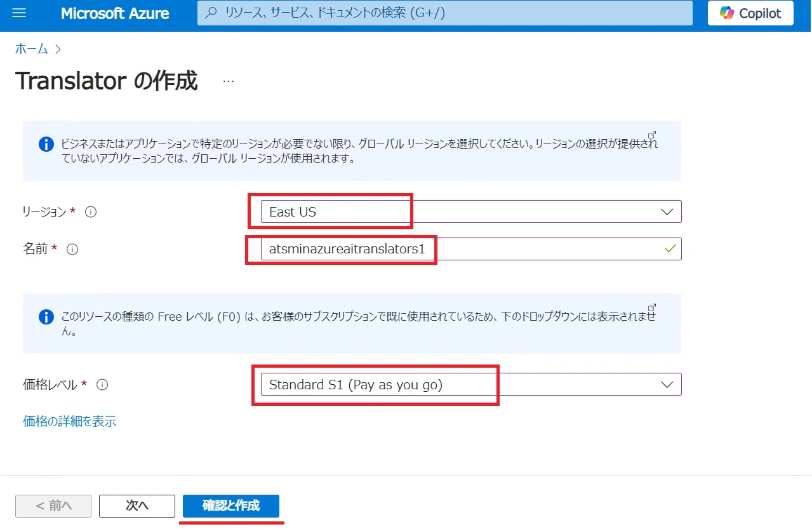The image size is (812, 529).
Task: Open the 価格の詳細を表示 link
Action: pos(70,421)
